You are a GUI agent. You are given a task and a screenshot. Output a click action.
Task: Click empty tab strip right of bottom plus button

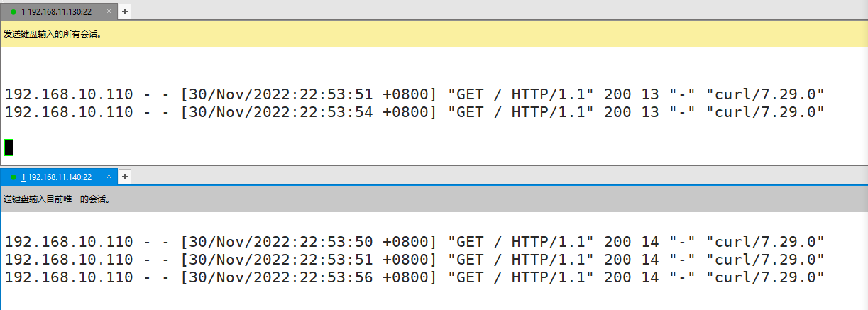[497, 177]
